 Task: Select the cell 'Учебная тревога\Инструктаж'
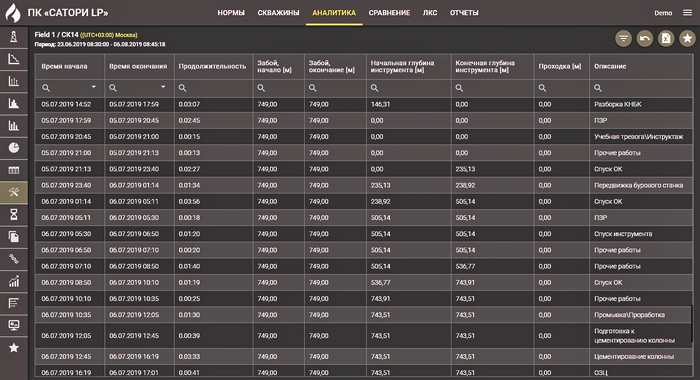pos(641,137)
